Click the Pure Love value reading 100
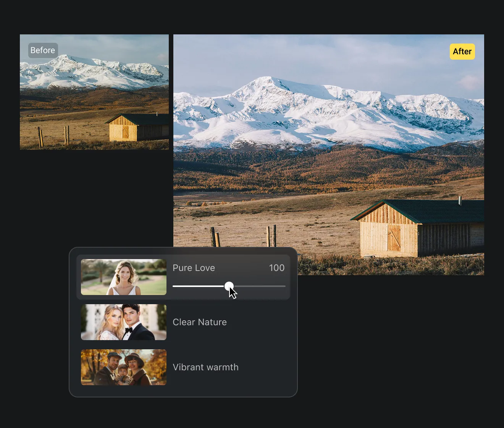This screenshot has width=504, height=428. pos(276,268)
